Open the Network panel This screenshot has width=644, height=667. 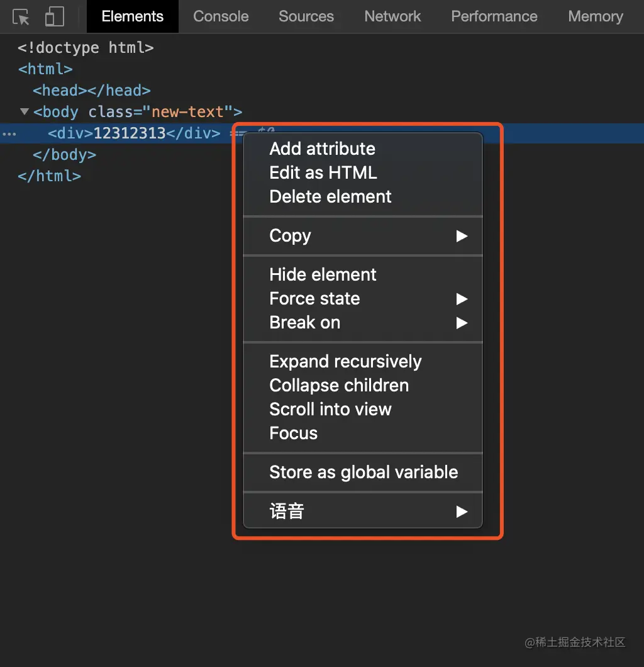pos(392,16)
